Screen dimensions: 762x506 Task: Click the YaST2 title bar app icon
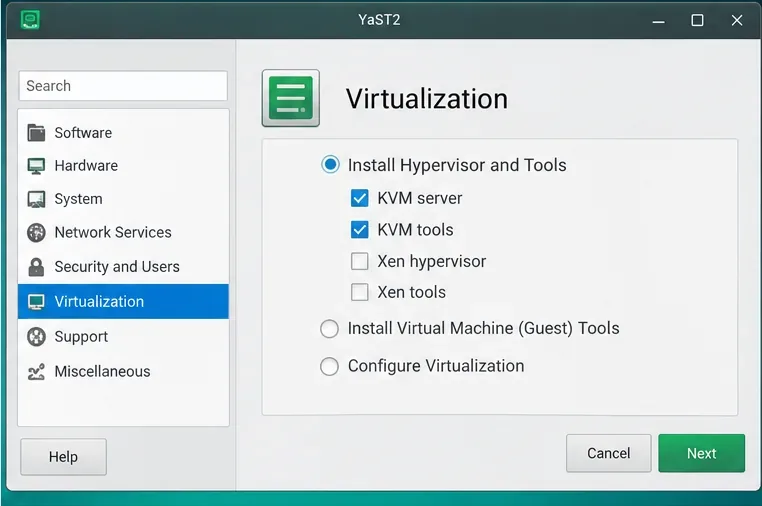pos(30,20)
